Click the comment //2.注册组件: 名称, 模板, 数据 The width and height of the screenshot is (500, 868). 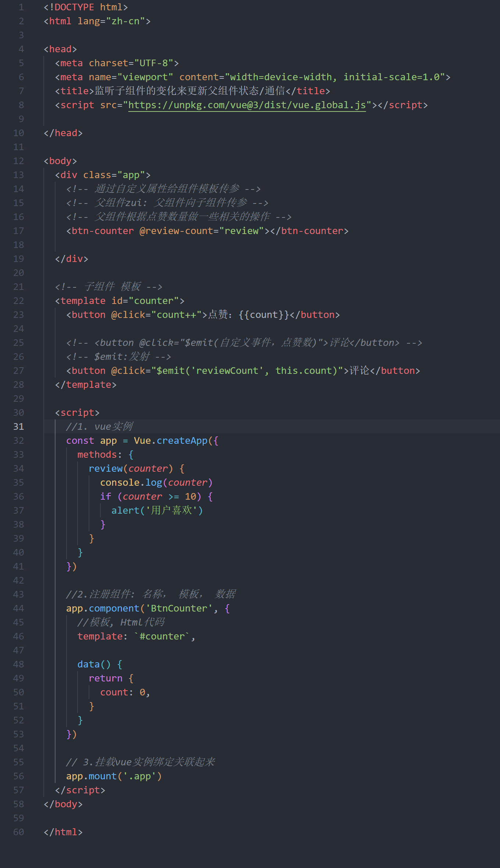coord(151,595)
